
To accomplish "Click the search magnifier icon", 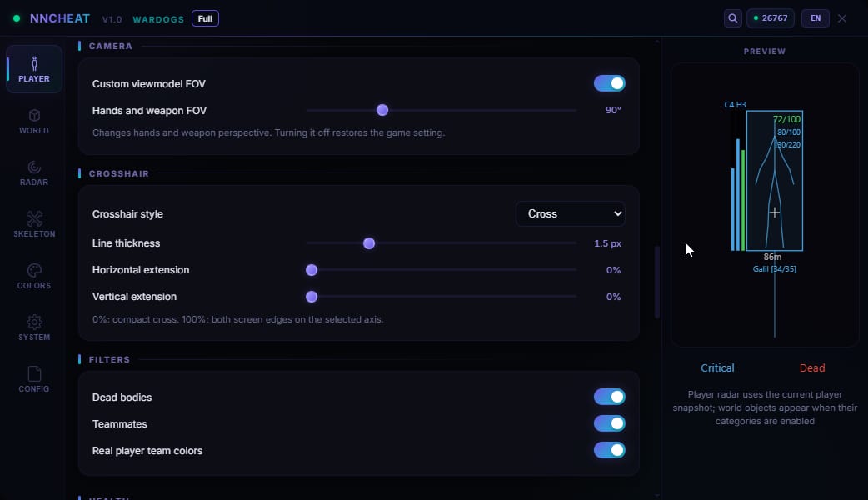I will tap(732, 18).
